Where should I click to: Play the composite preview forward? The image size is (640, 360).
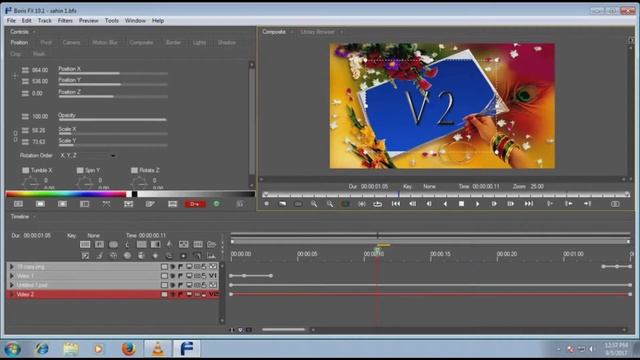[478, 204]
